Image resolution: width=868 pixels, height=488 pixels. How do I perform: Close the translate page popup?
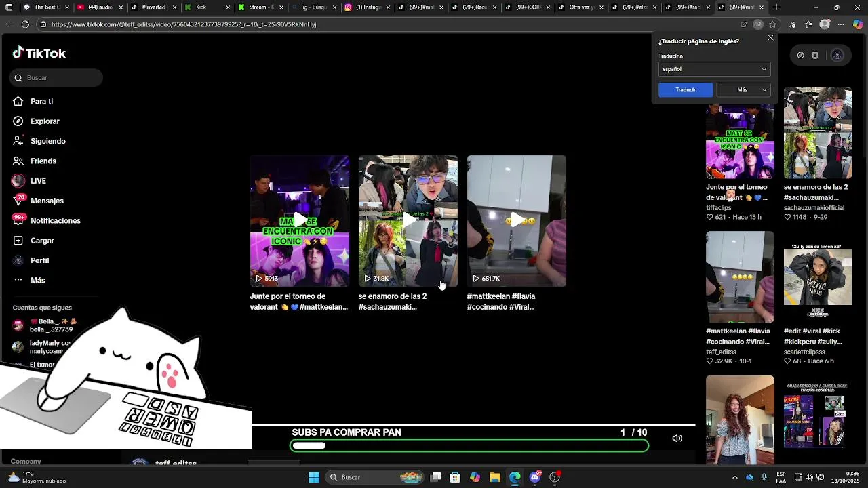(x=770, y=38)
